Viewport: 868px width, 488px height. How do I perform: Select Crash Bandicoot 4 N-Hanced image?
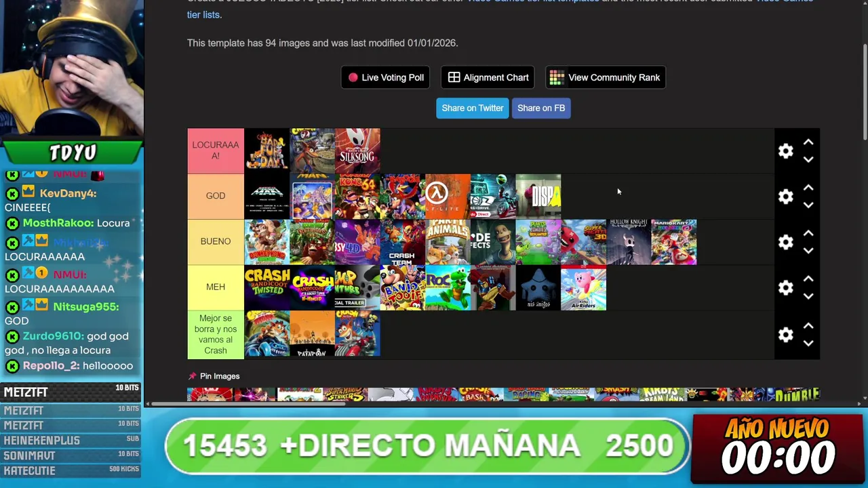[312, 287]
